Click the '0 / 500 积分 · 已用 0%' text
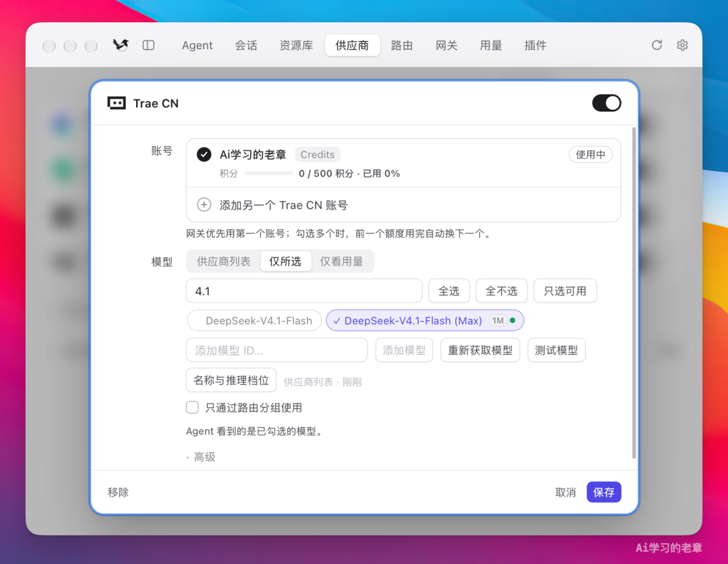Screen dimensions: 728x564 [349, 174]
